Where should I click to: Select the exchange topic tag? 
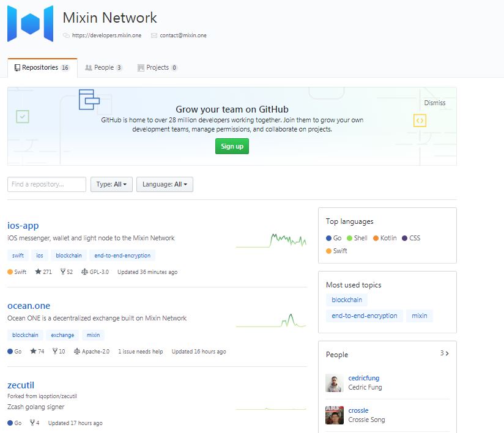(62, 335)
